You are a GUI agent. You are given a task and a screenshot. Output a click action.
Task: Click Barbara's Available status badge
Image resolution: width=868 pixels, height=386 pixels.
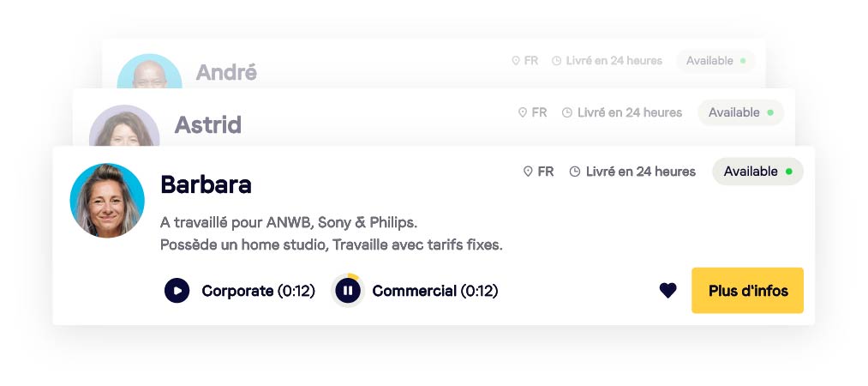pos(757,172)
